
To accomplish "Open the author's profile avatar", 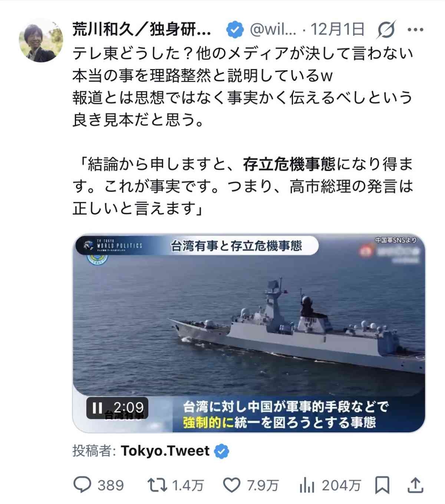I will 41,40.
